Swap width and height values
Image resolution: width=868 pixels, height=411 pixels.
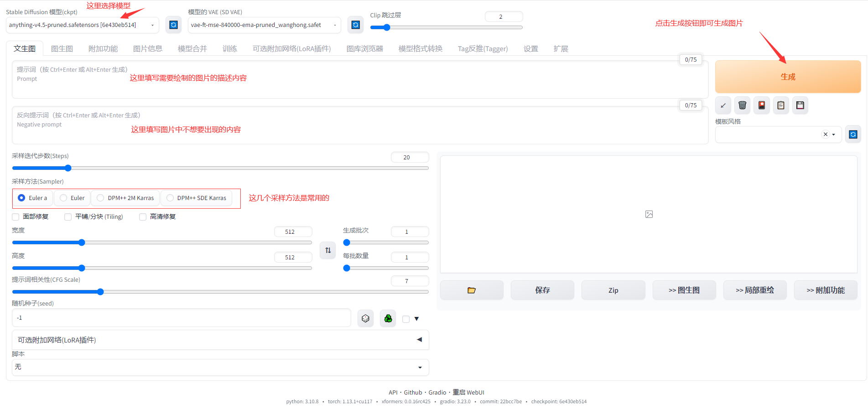[x=327, y=250]
